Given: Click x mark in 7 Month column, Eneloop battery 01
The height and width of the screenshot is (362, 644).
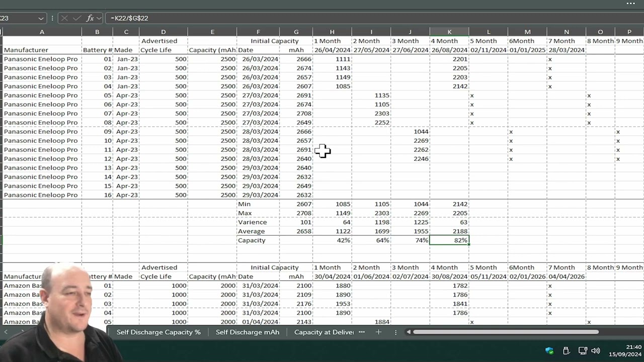Looking at the screenshot, I should (550, 59).
